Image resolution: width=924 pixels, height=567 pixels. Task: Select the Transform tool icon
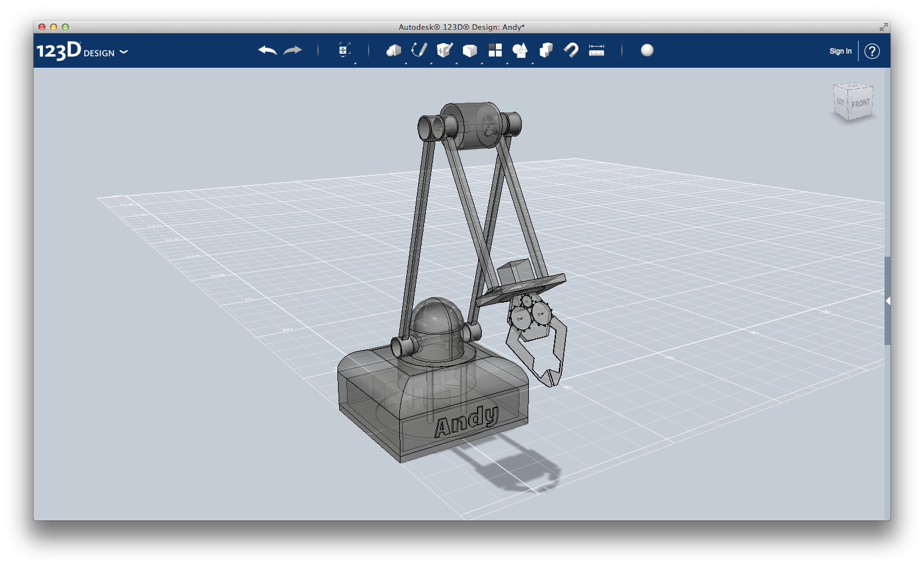coord(345,50)
